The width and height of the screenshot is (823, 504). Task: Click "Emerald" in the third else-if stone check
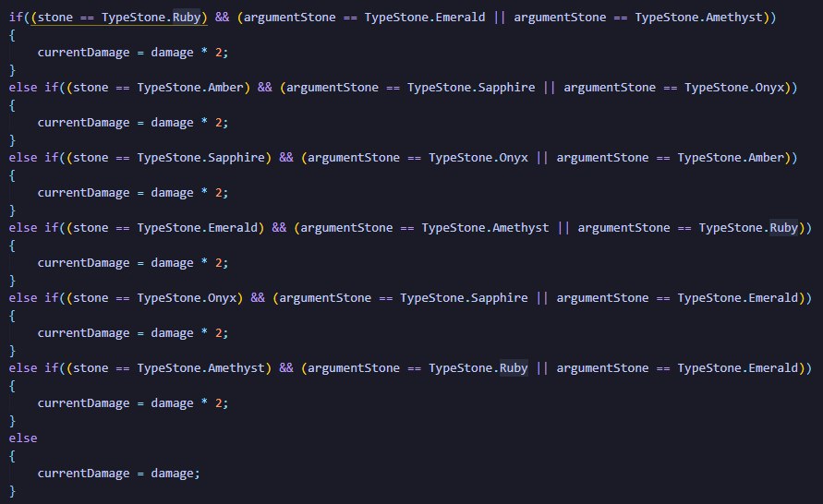click(x=233, y=228)
